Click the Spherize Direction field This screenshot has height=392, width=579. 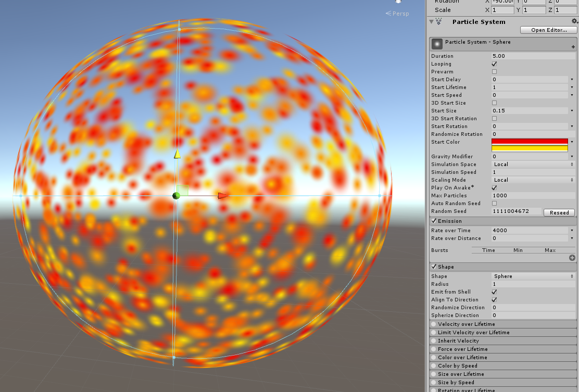(x=534, y=315)
